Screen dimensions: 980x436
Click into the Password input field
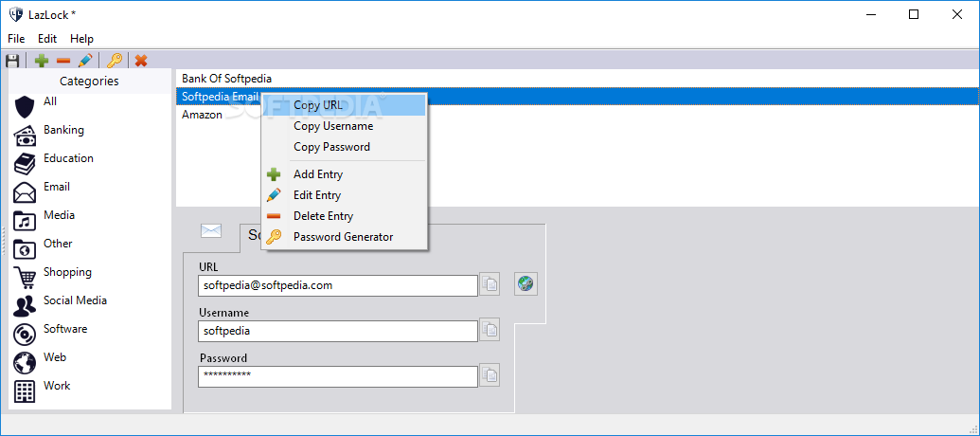pos(338,376)
